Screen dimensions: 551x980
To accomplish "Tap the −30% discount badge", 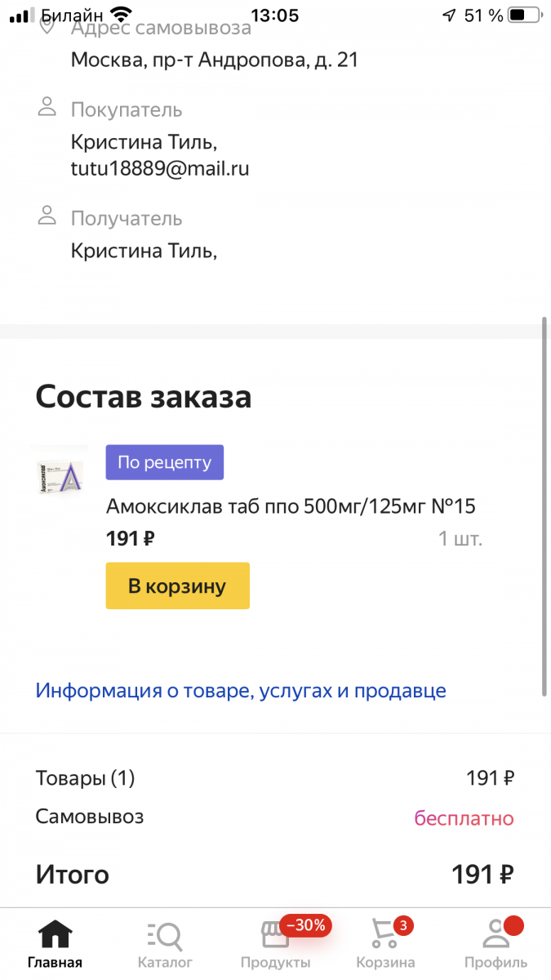I will (x=305, y=925).
